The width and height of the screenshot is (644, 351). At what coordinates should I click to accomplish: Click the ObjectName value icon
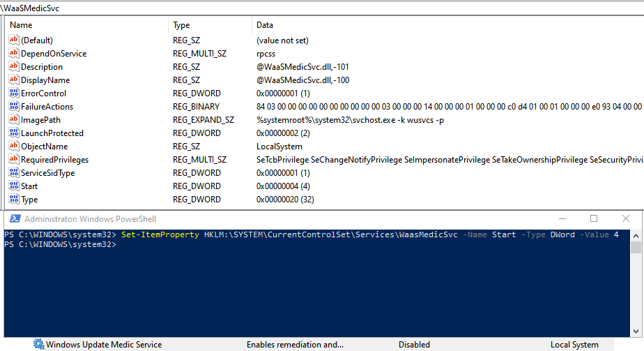pyautogui.click(x=13, y=147)
